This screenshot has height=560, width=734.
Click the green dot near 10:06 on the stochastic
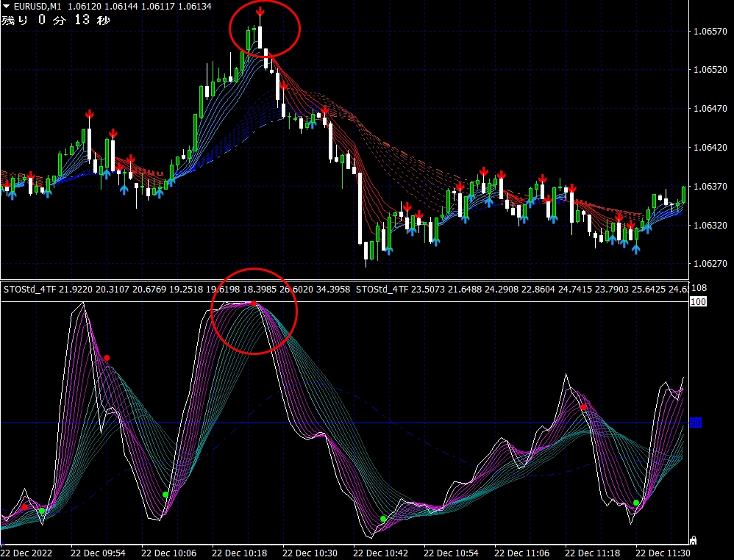pyautogui.click(x=165, y=495)
